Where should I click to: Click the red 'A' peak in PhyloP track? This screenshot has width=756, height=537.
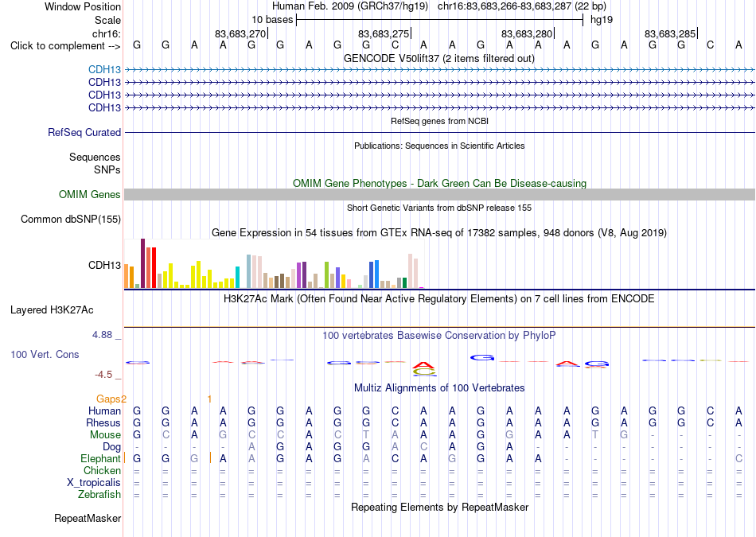coord(423,364)
